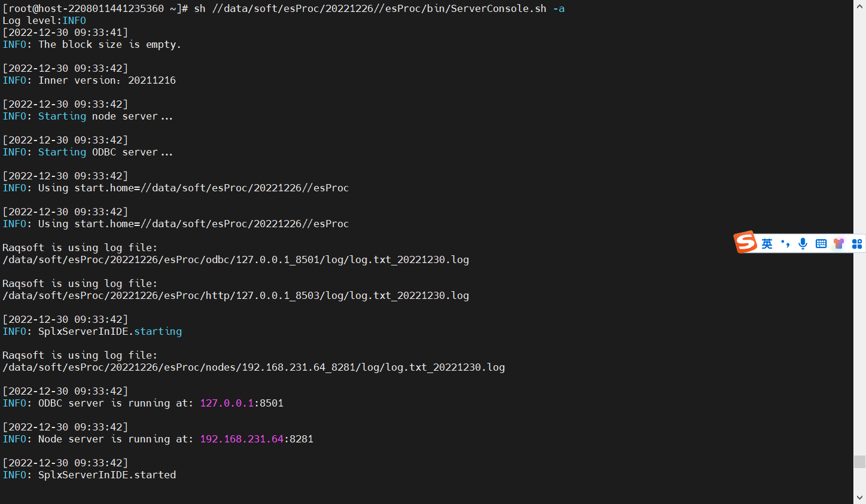This screenshot has height=504, width=866.
Task: Click "Starting ODBC server" log line
Action: pos(105,152)
